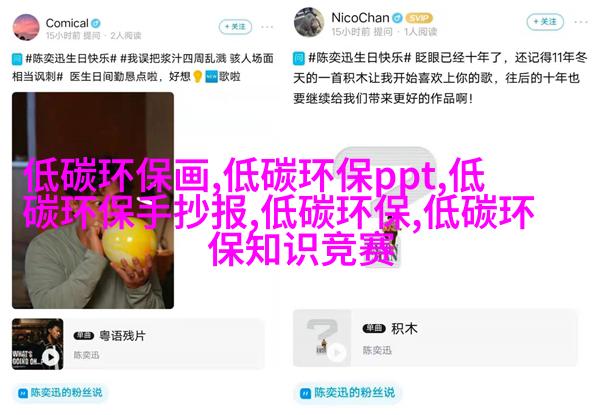Follow NicoChan with the 关注 button
Viewport: 600px width, 415px height.
tap(545, 21)
